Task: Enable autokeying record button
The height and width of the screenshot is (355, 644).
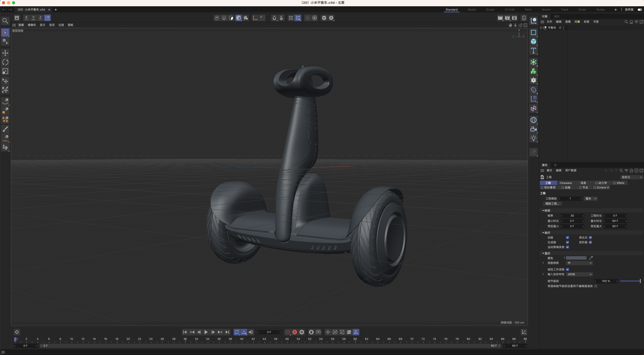Action: [295, 332]
